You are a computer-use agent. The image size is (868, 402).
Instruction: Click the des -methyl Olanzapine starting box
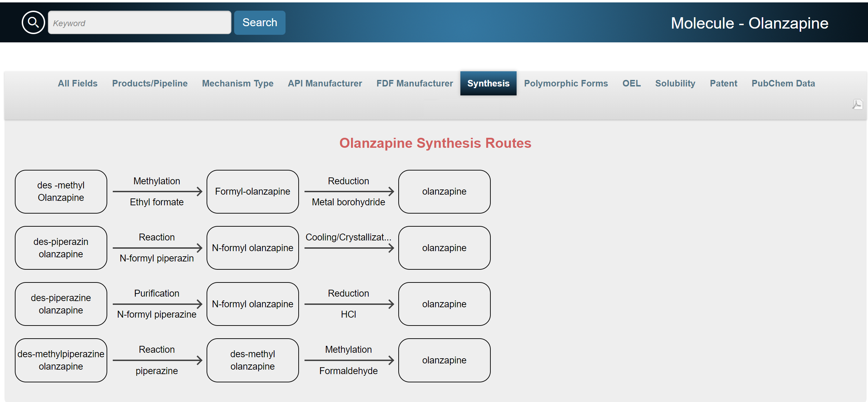61,192
